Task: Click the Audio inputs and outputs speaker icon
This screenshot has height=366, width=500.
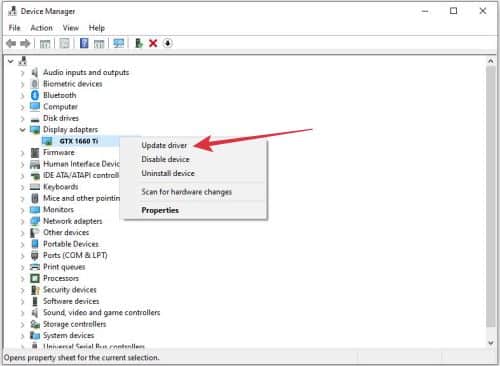Action: (x=35, y=72)
